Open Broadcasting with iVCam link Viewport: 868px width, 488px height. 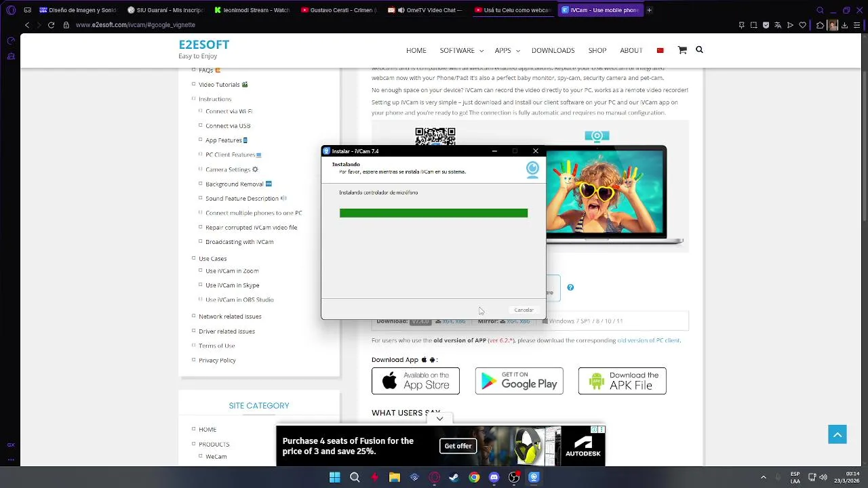(239, 242)
